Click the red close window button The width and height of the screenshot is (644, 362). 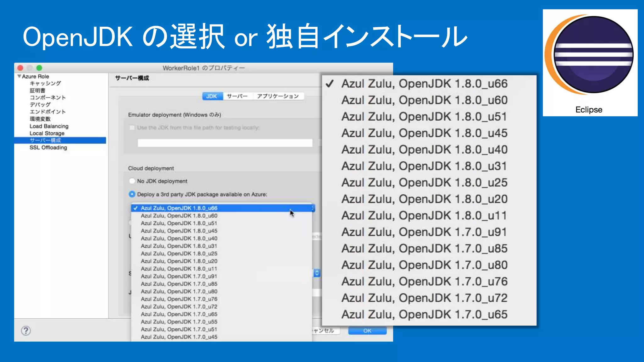coord(20,68)
